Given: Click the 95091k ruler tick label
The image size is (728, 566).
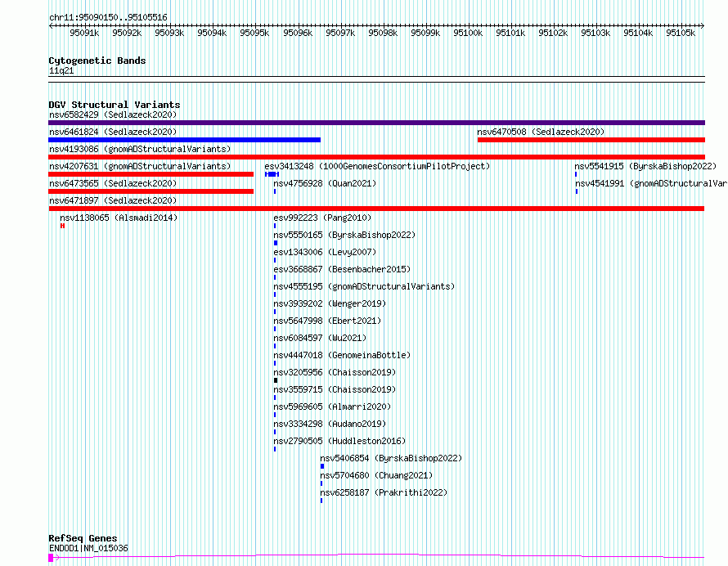Looking at the screenshot, I should [x=84, y=33].
